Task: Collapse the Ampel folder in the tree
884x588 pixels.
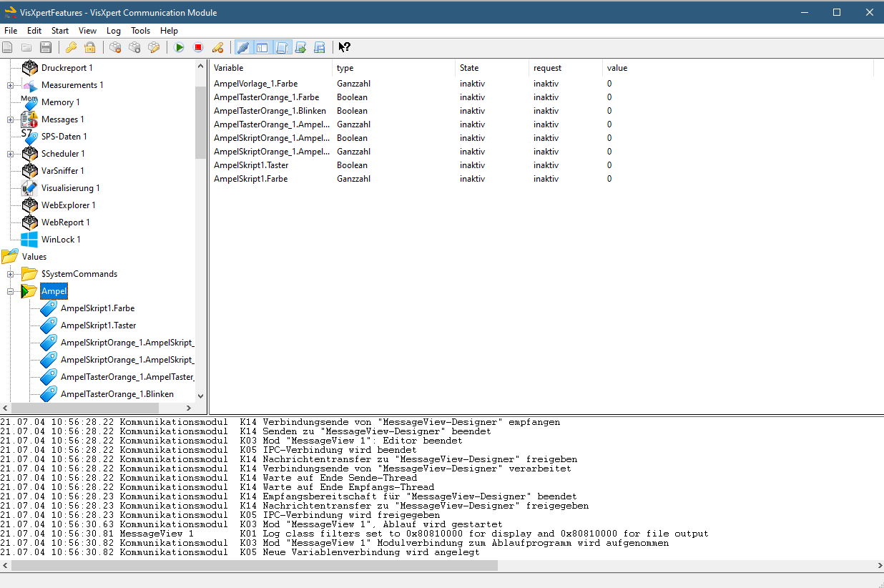Action: click(9, 291)
